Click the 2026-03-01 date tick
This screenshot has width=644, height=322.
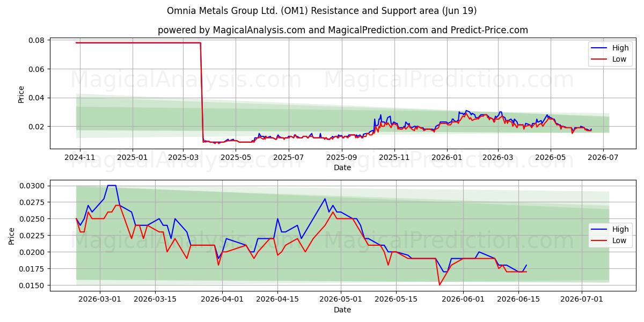pos(100,300)
